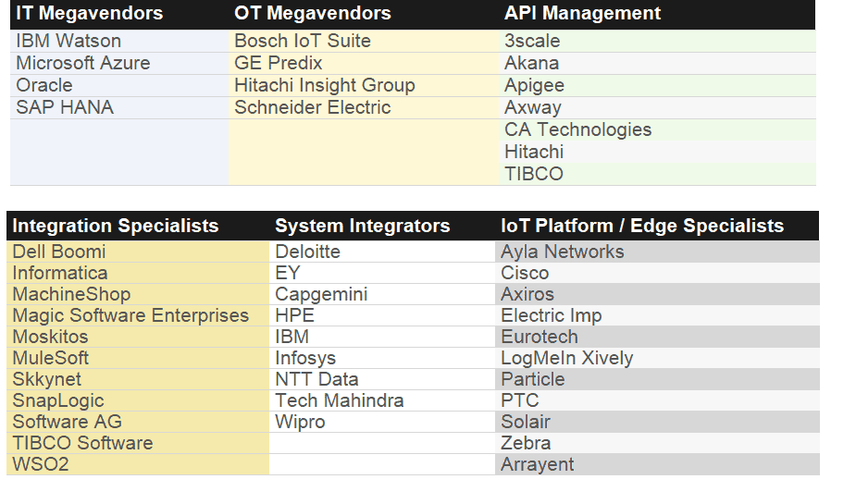Click the Magic Software Enterprises entry
The width and height of the screenshot is (856, 504).
point(130,315)
